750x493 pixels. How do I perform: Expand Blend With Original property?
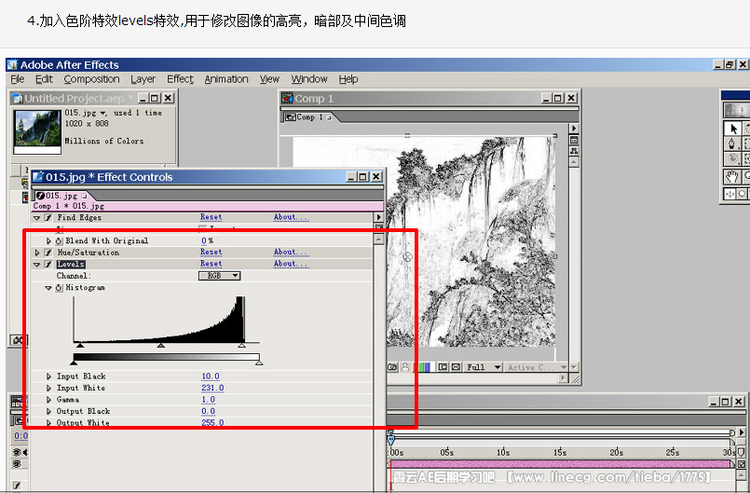(x=48, y=241)
